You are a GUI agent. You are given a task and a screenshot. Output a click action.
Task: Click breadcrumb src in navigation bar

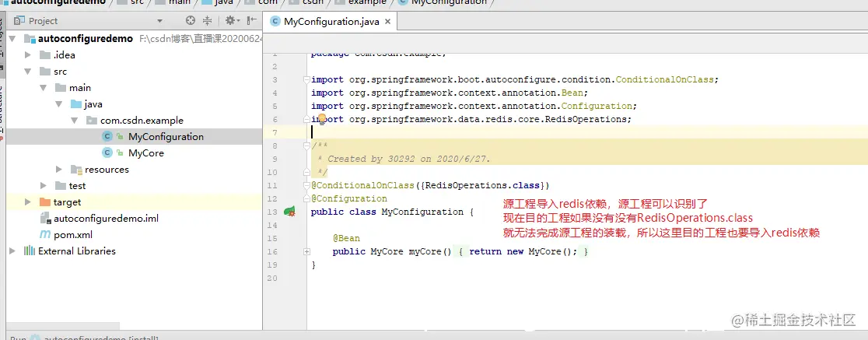click(138, 2)
